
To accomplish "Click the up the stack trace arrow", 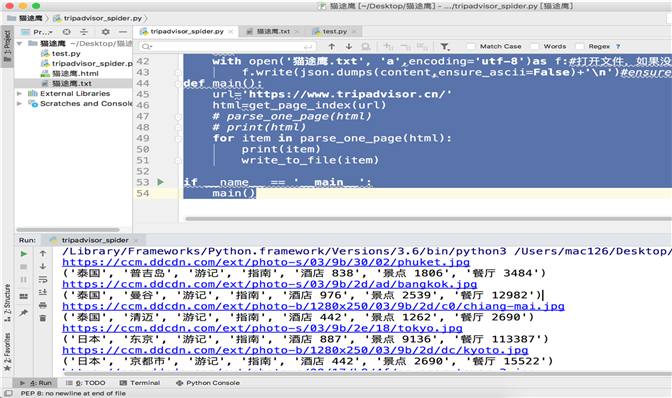I will pos(43,254).
